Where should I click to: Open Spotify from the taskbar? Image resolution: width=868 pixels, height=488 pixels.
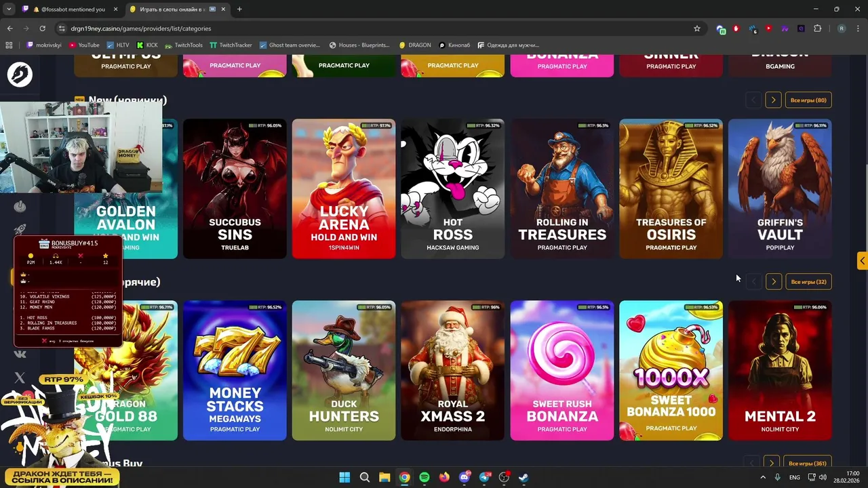[425, 477]
